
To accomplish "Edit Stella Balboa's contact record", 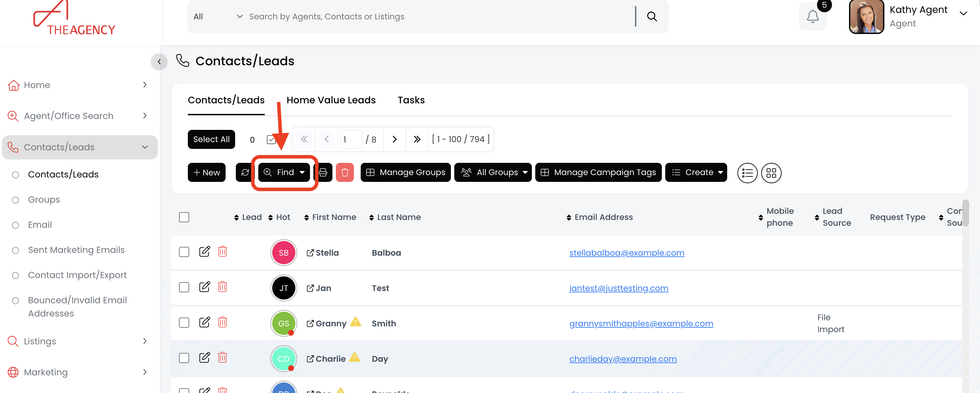I will [204, 252].
